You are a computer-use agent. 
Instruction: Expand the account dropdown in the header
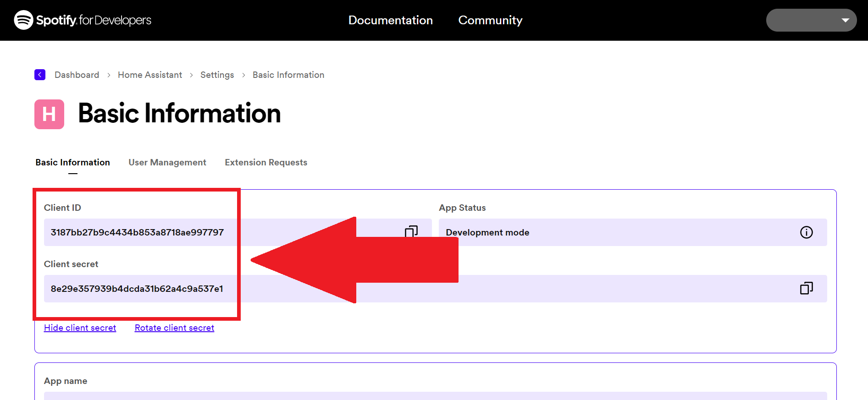tap(811, 20)
